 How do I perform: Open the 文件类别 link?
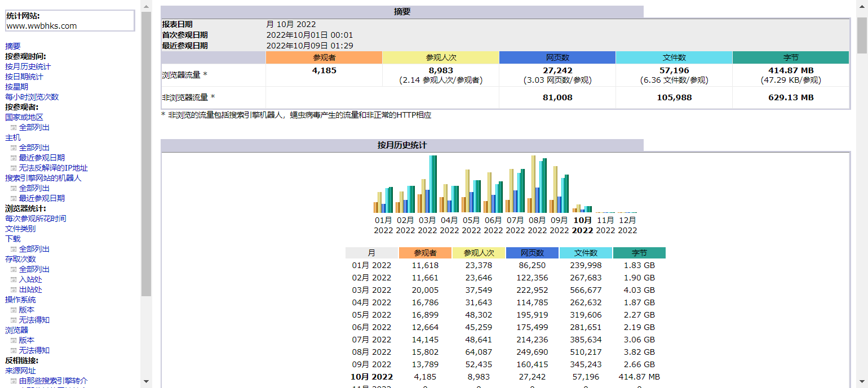pos(20,229)
